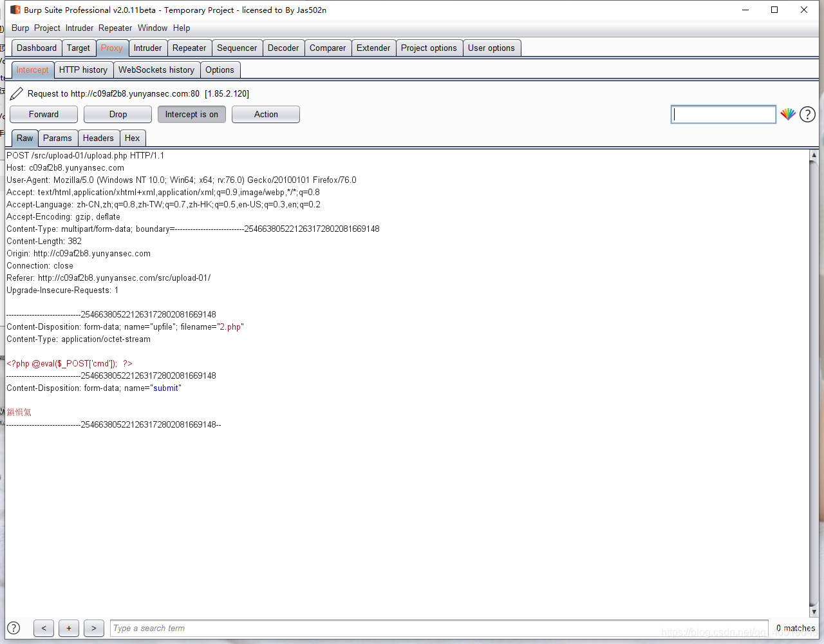Open the proxy Options sub-tab
This screenshot has width=824, height=644.
(220, 70)
